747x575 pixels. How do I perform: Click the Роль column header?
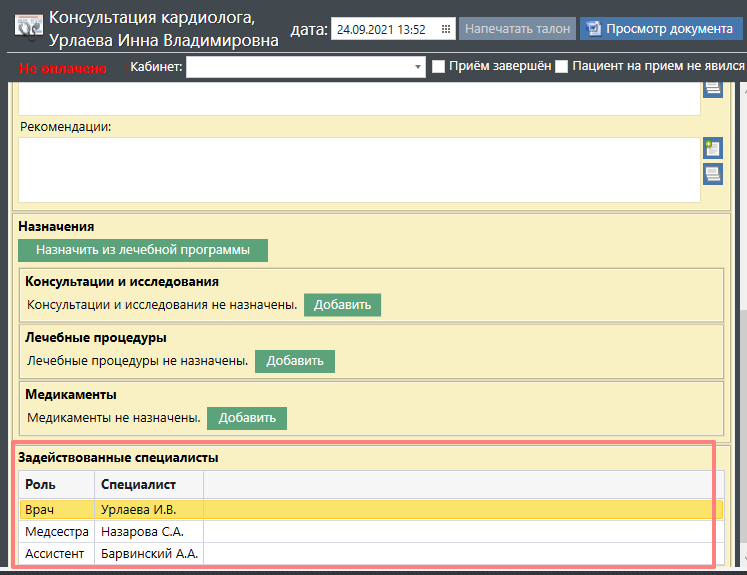56,485
